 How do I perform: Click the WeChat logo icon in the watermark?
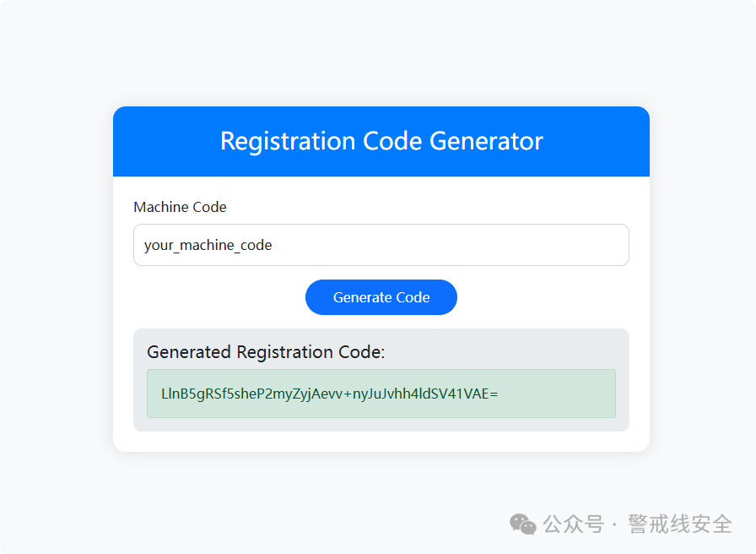coord(522,524)
